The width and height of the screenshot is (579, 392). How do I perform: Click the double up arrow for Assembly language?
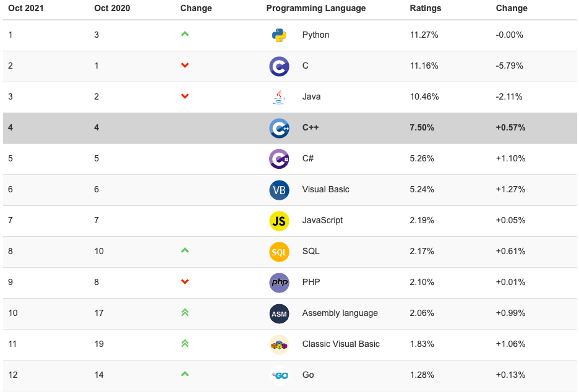pos(184,313)
